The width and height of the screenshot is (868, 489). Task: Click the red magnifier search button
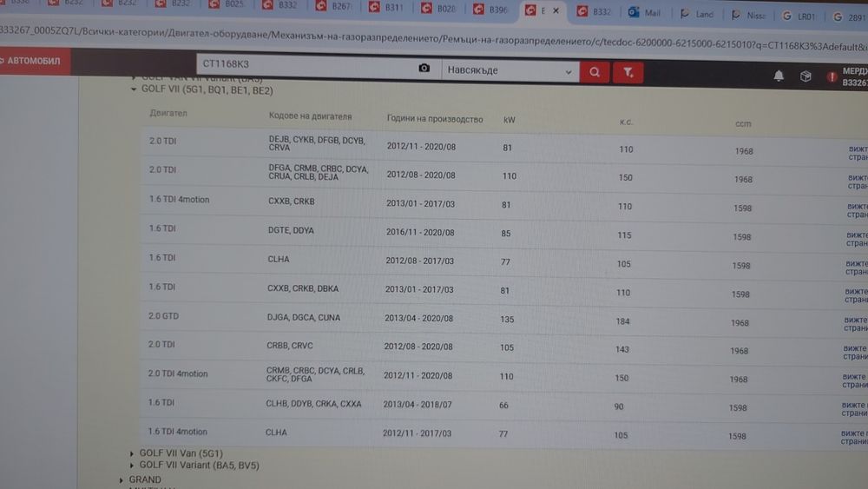pyautogui.click(x=595, y=72)
